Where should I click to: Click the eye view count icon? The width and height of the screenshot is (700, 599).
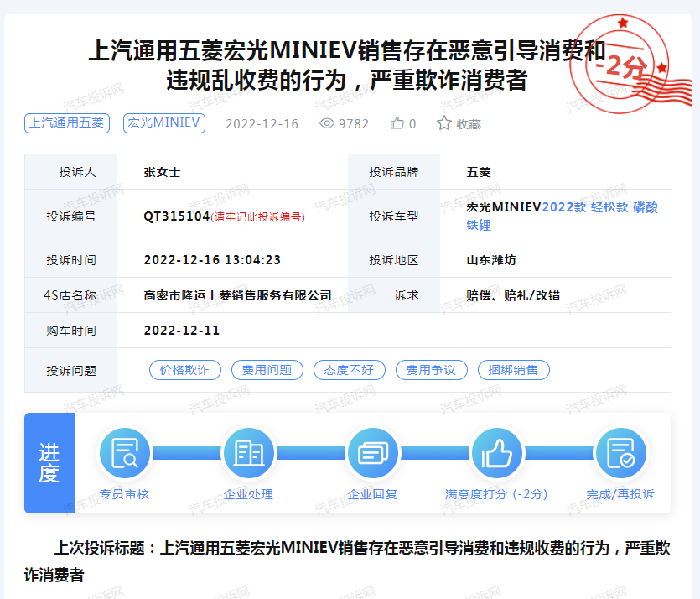tap(327, 123)
